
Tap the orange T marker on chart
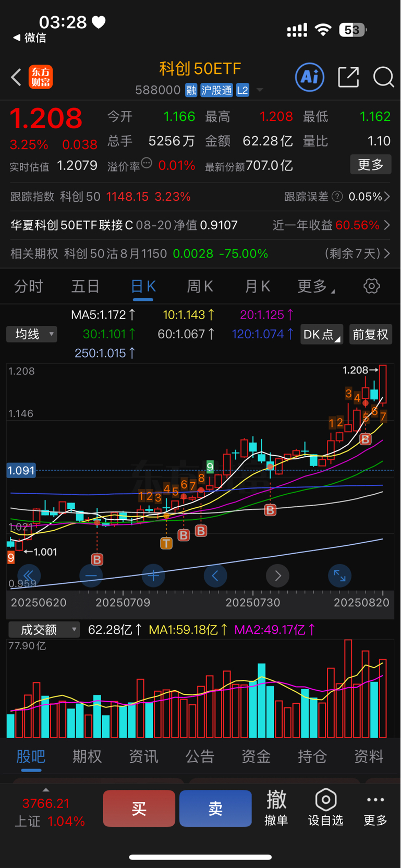pos(166,543)
